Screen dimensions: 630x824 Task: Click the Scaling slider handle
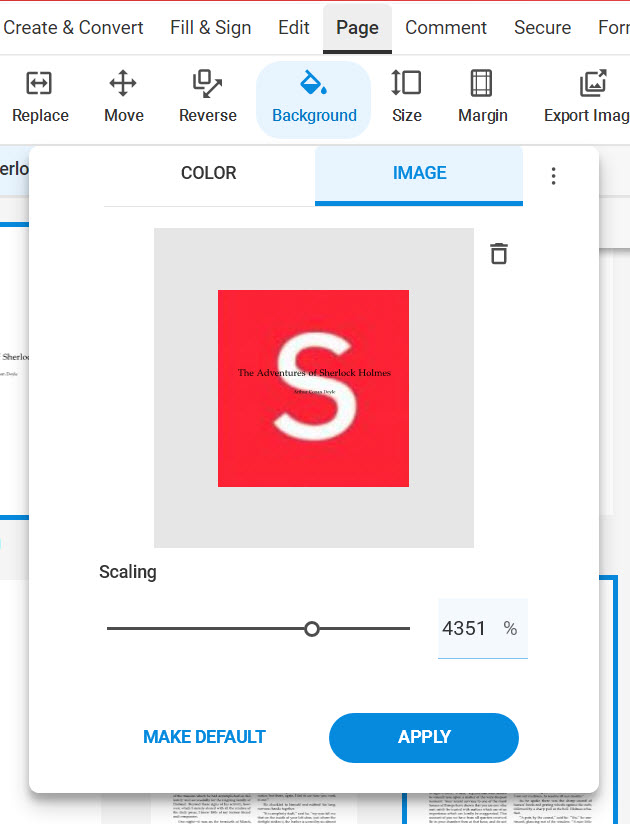click(312, 629)
